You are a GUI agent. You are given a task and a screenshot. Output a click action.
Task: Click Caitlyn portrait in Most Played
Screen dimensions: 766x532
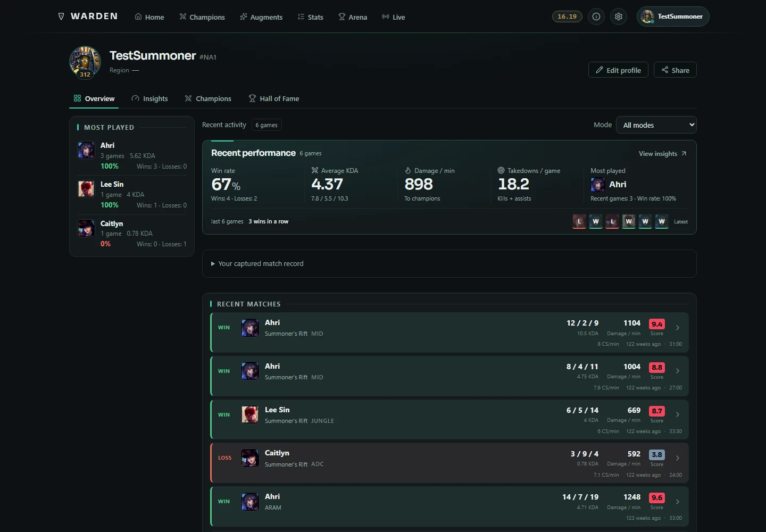[x=86, y=228]
